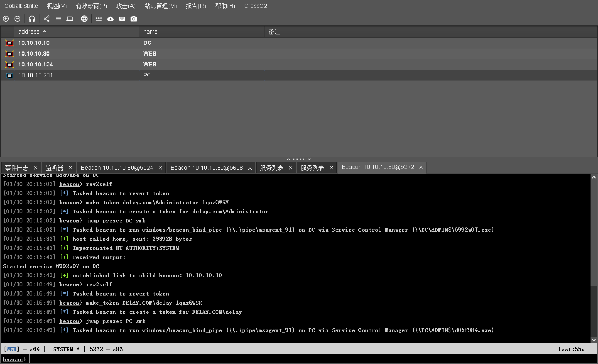The image size is (598, 364).
Task: Close the 监听器 tab
Action: tap(71, 167)
